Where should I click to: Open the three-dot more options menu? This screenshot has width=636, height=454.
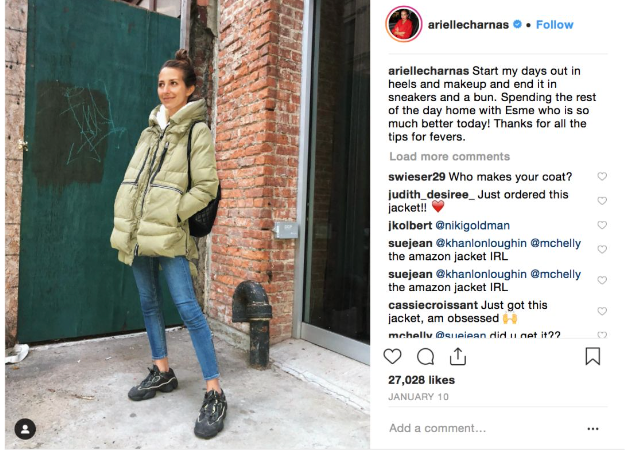[x=593, y=428]
